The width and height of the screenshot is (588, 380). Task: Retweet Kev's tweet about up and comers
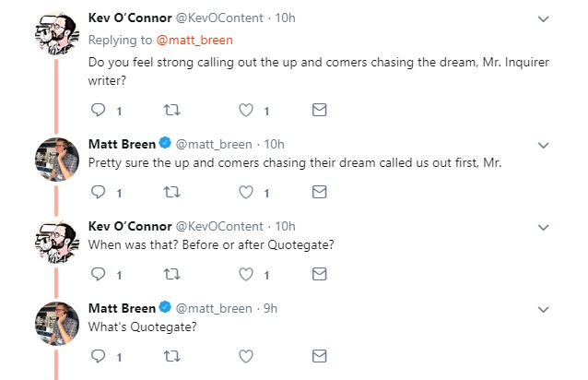172,111
